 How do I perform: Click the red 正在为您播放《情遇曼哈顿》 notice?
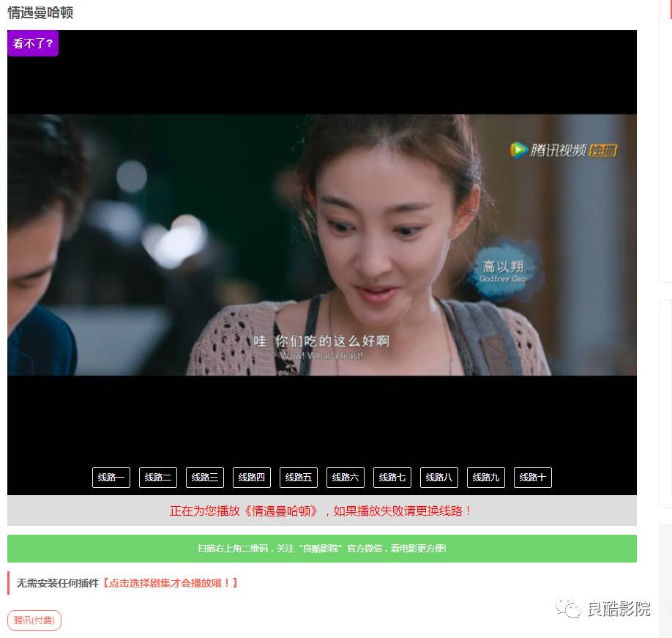coord(321,511)
